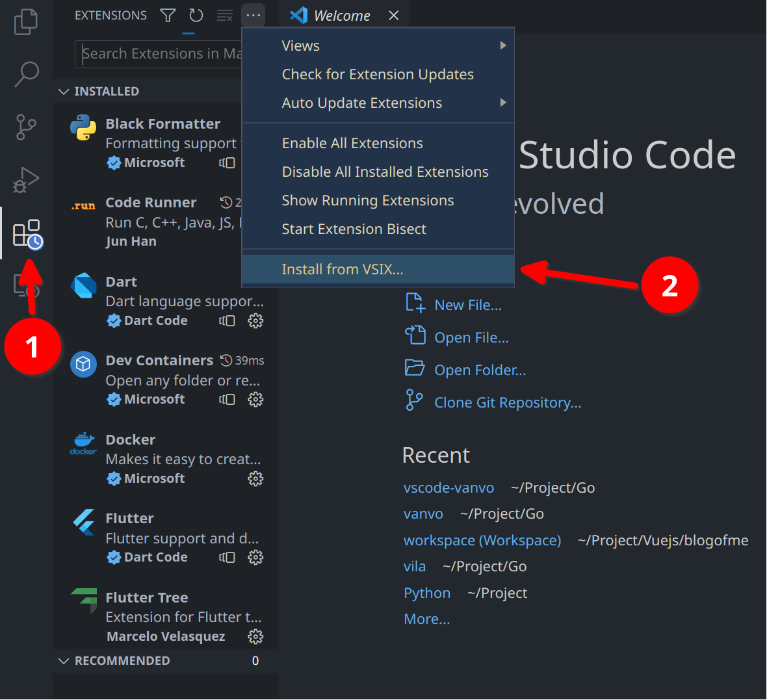767x700 pixels.
Task: Click Dev Containers 39ms activation time
Action: pyautogui.click(x=242, y=361)
